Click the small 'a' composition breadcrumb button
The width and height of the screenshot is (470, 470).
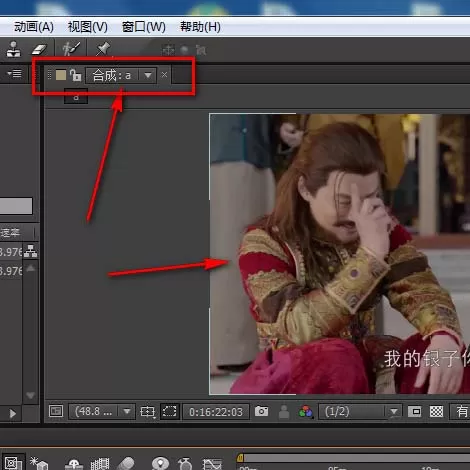point(76,97)
